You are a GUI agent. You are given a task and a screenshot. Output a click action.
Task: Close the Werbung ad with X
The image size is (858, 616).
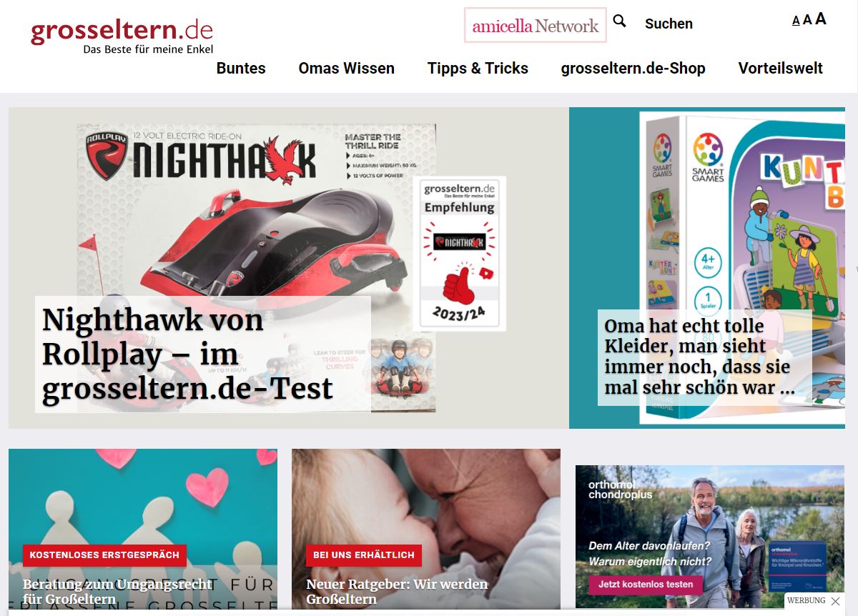click(x=835, y=601)
